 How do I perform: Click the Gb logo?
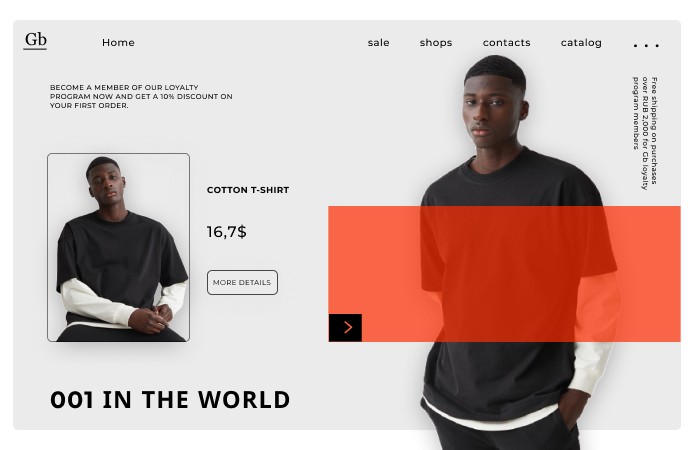[35, 40]
